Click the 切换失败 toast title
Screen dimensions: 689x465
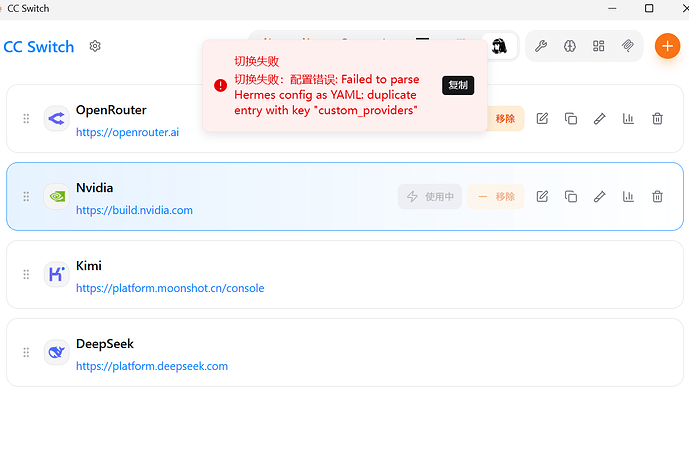click(x=257, y=61)
